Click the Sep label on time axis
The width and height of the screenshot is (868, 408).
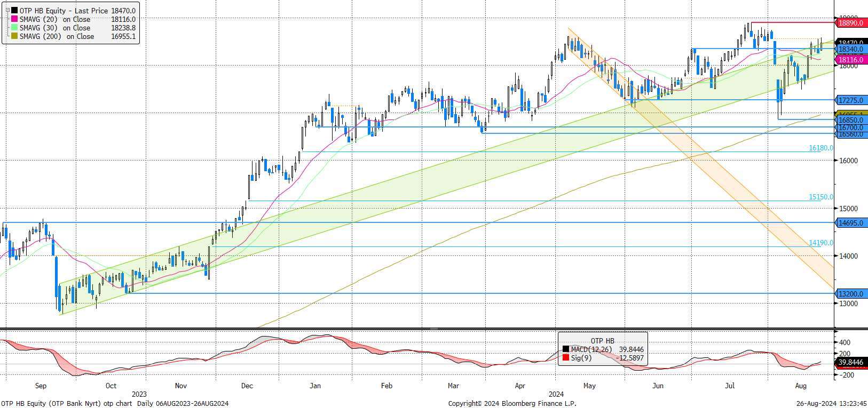coord(41,386)
